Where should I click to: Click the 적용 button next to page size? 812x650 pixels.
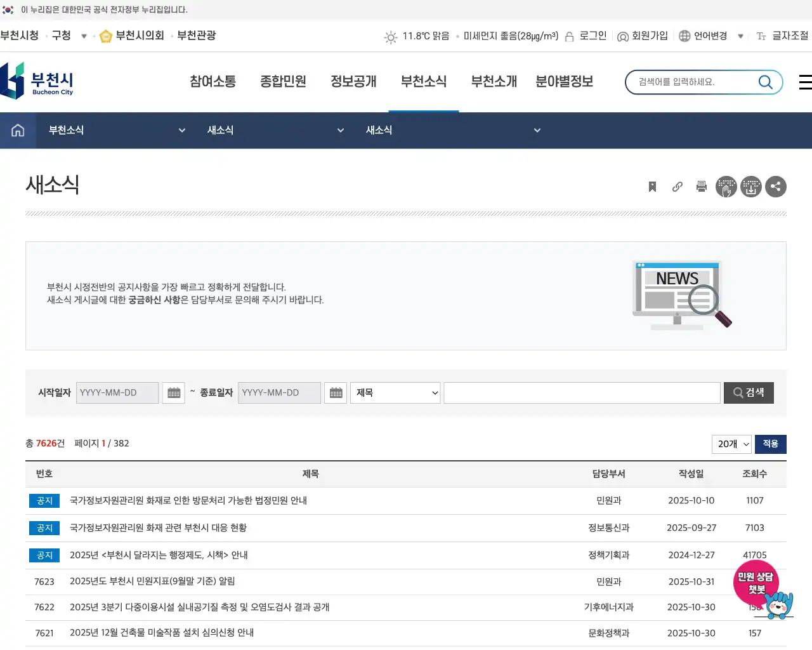coord(770,444)
